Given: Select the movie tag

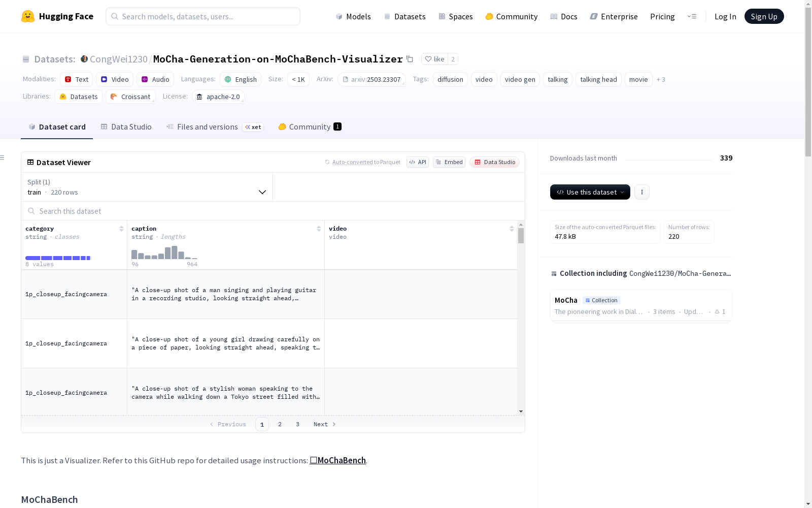Looking at the screenshot, I should (x=638, y=79).
